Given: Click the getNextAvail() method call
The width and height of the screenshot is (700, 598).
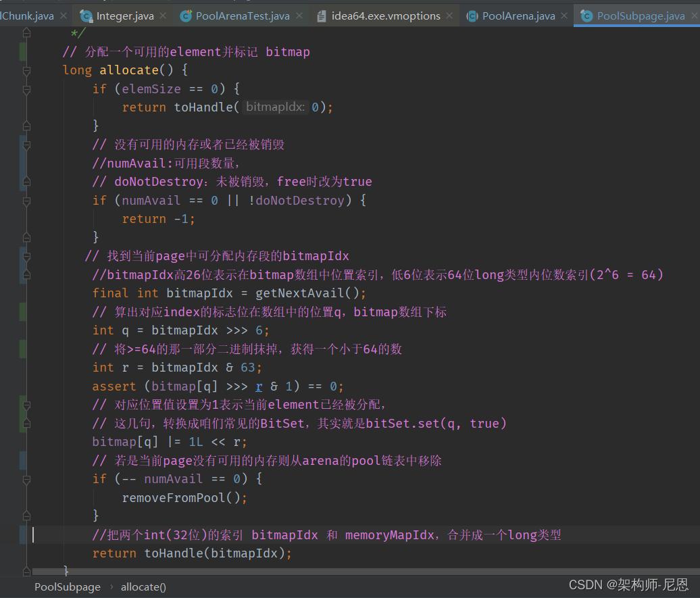Looking at the screenshot, I should pyautogui.click(x=300, y=293).
